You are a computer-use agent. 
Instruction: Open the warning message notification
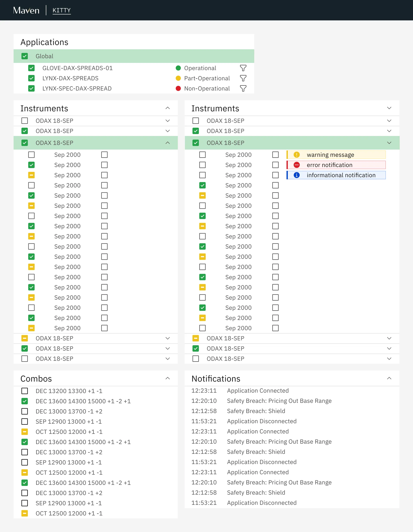point(336,155)
